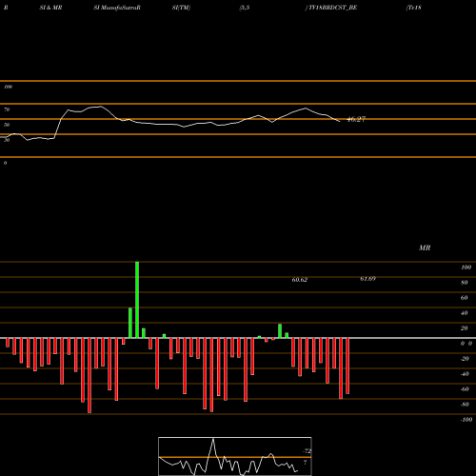Click the small green bar cluster right of center
The height and width of the screenshot is (476, 476).
tap(283, 331)
